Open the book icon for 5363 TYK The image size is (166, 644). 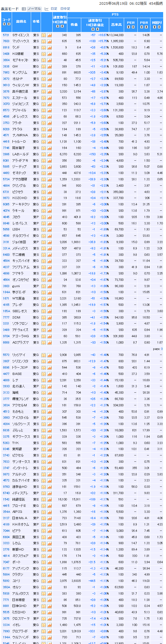tap(44, 443)
